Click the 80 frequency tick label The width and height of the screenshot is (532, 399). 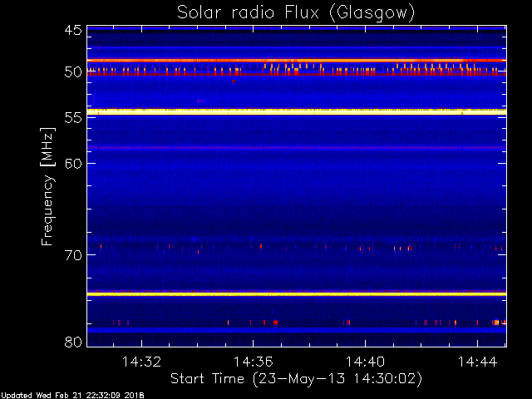pos(73,342)
